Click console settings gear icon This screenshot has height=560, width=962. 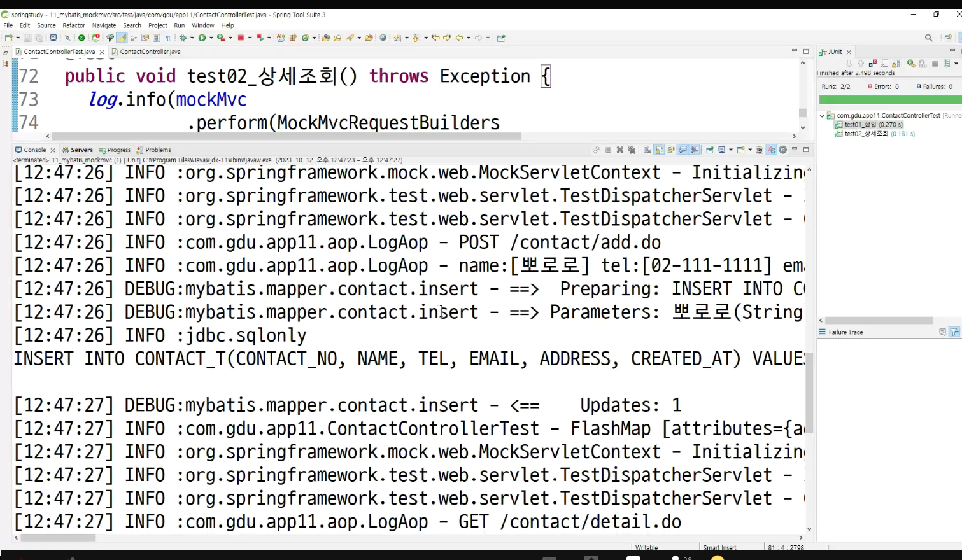(782, 150)
